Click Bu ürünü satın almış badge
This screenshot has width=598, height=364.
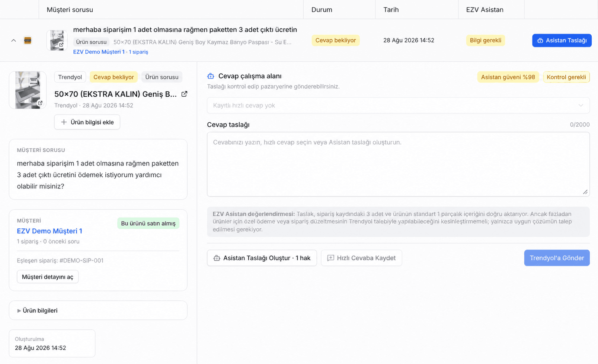(148, 223)
